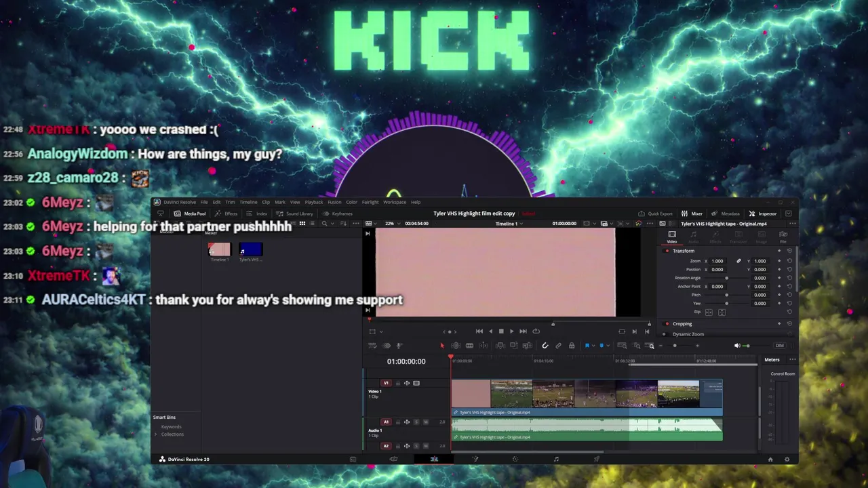Mute the Audio 1 track
868x488 pixels.
426,422
